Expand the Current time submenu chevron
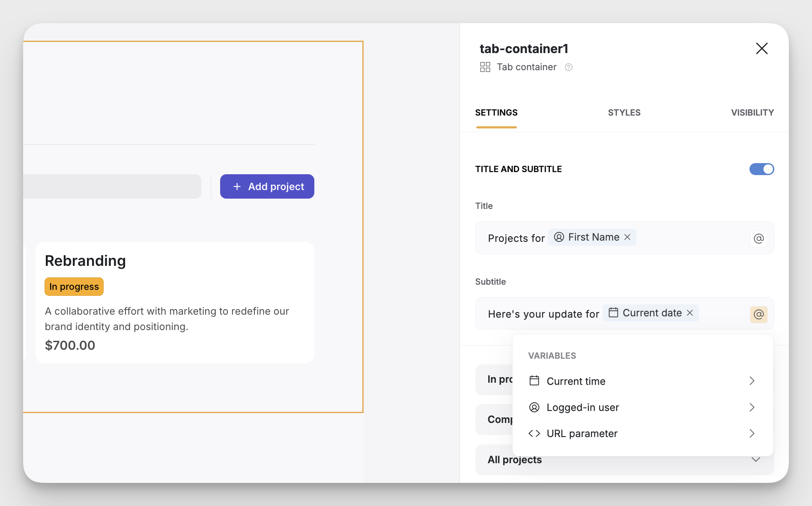Screen dimensions: 812x506 click(752, 381)
